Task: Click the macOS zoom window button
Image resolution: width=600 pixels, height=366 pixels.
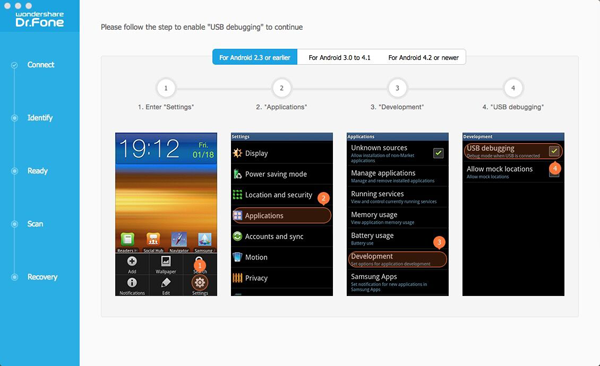Action: tap(29, 6)
